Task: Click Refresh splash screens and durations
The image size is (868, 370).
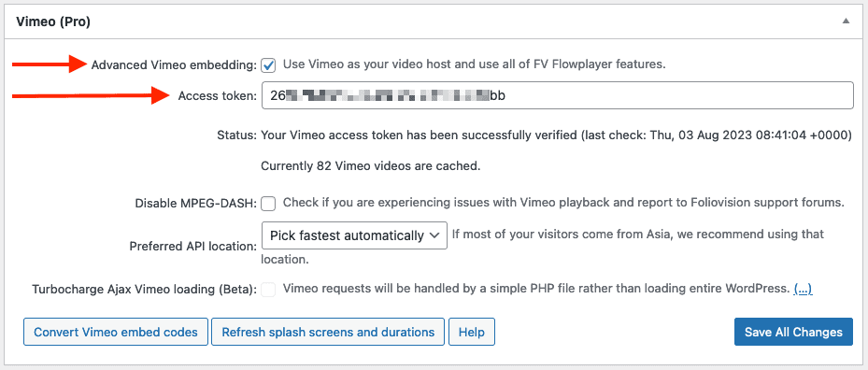Action: [x=328, y=332]
